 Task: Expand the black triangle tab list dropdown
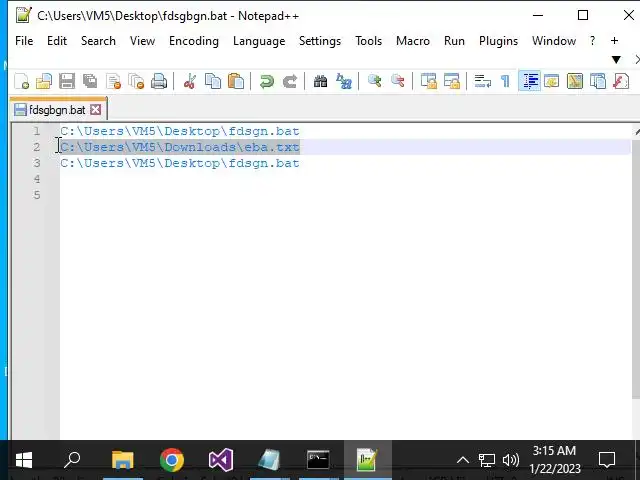pos(616,60)
